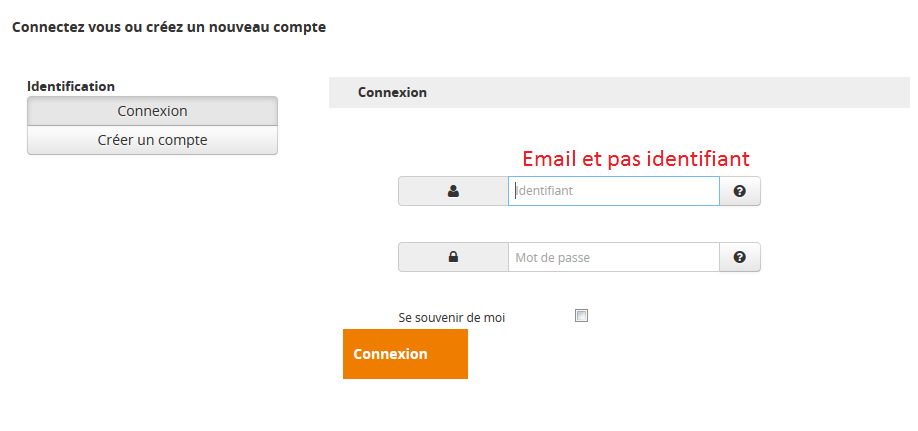This screenshot has width=918, height=431.
Task: Switch to the Créer un compte tab
Action: click(152, 140)
